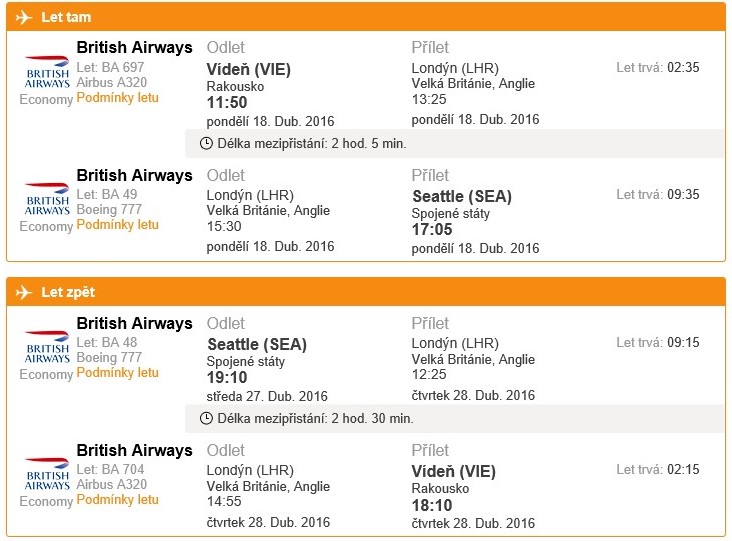Select the Let tam section header
The width and height of the screenshot is (732, 541).
[x=366, y=17]
